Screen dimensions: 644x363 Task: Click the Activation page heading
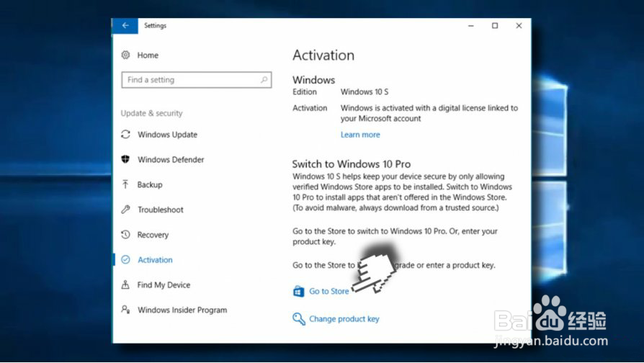[x=323, y=55]
